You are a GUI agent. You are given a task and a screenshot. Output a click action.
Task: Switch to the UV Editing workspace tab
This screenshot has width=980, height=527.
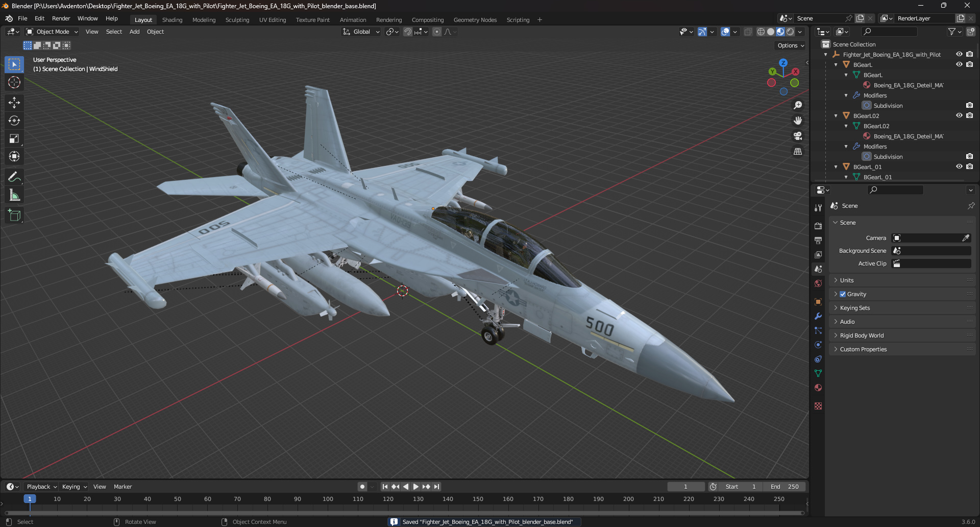273,20
